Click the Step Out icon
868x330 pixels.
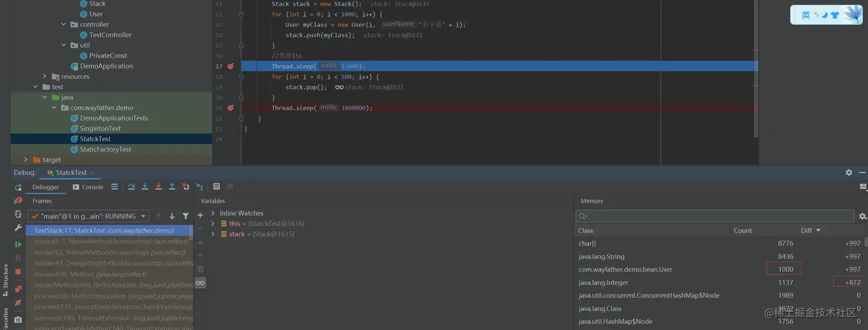pos(172,187)
